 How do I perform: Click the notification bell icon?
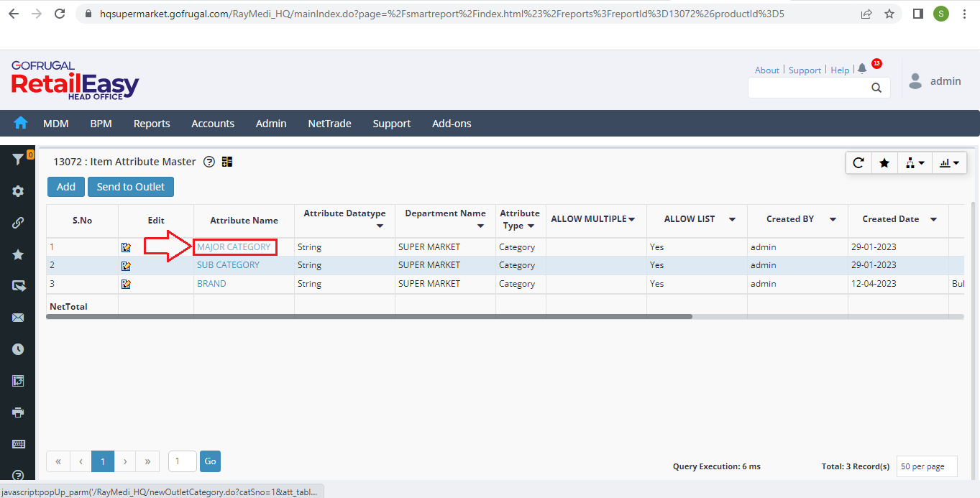862,69
